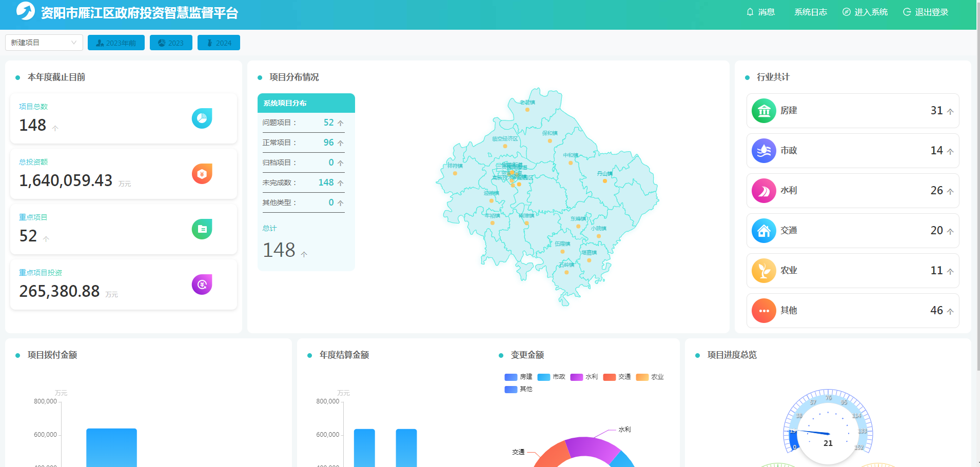Click the 房建 building icon
The width and height of the screenshot is (980, 467).
[764, 111]
